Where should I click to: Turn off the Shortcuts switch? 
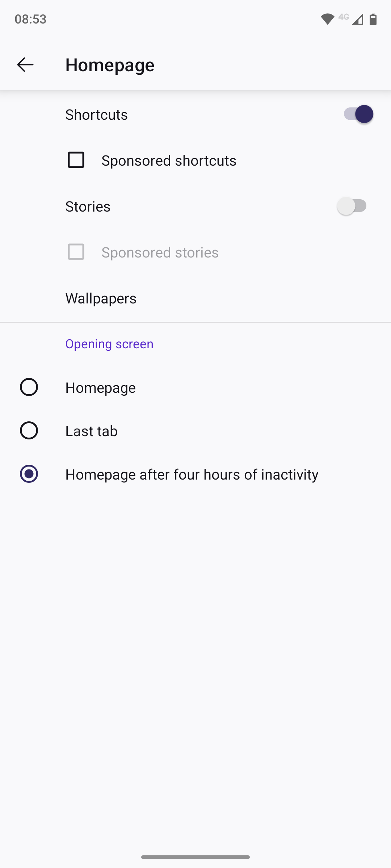(358, 114)
